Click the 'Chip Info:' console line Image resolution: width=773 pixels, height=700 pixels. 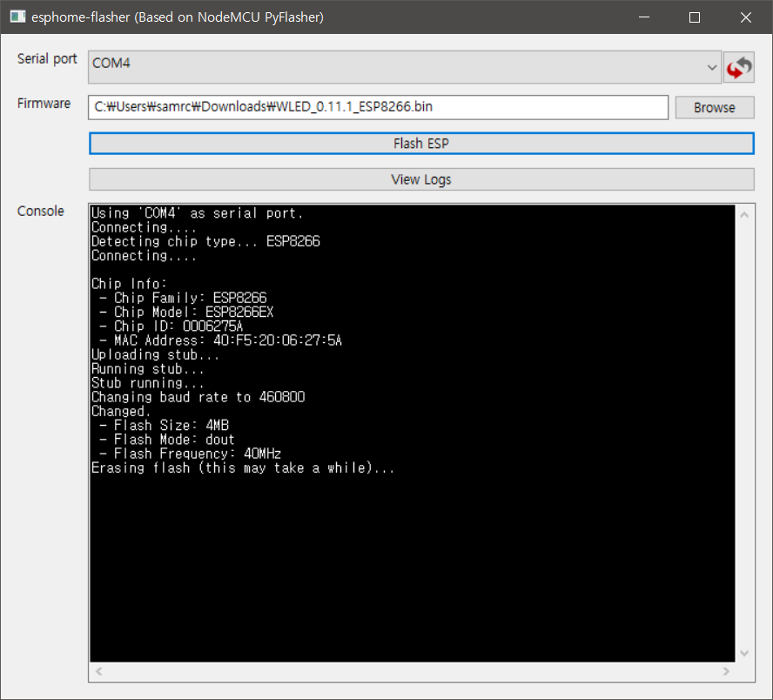[129, 284]
